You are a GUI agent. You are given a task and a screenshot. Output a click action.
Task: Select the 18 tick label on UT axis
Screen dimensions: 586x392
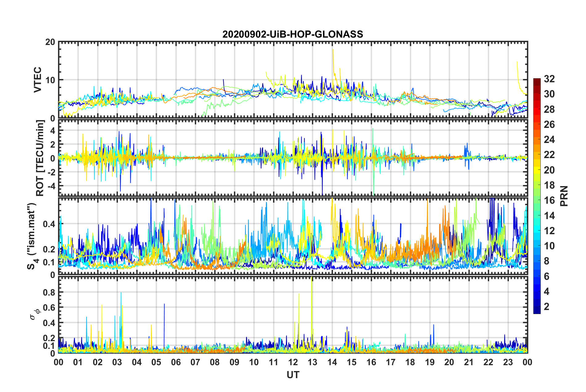410,362
